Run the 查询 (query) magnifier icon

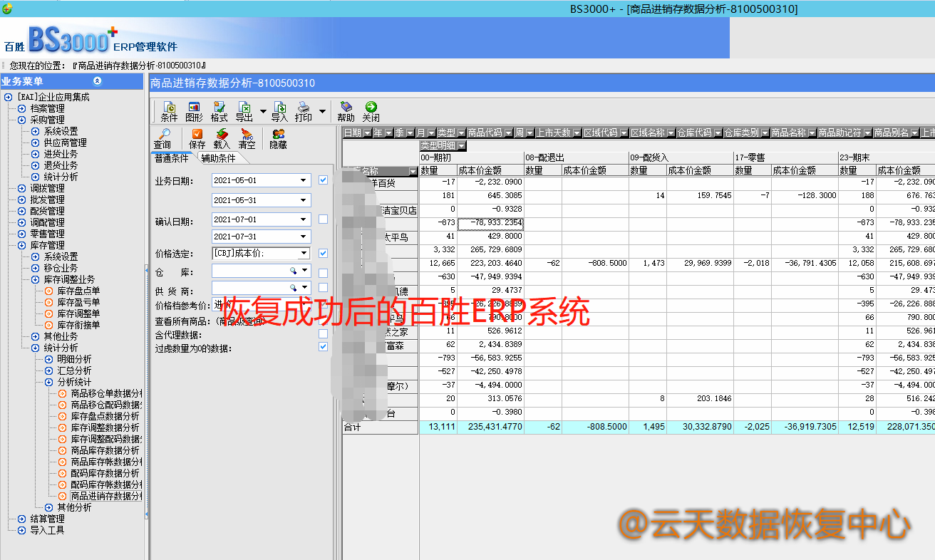pos(162,138)
